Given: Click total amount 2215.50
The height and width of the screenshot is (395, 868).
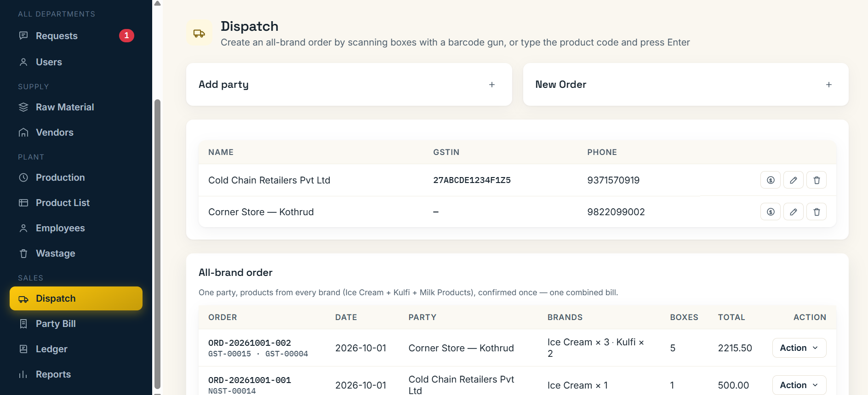Looking at the screenshot, I should click(x=735, y=348).
